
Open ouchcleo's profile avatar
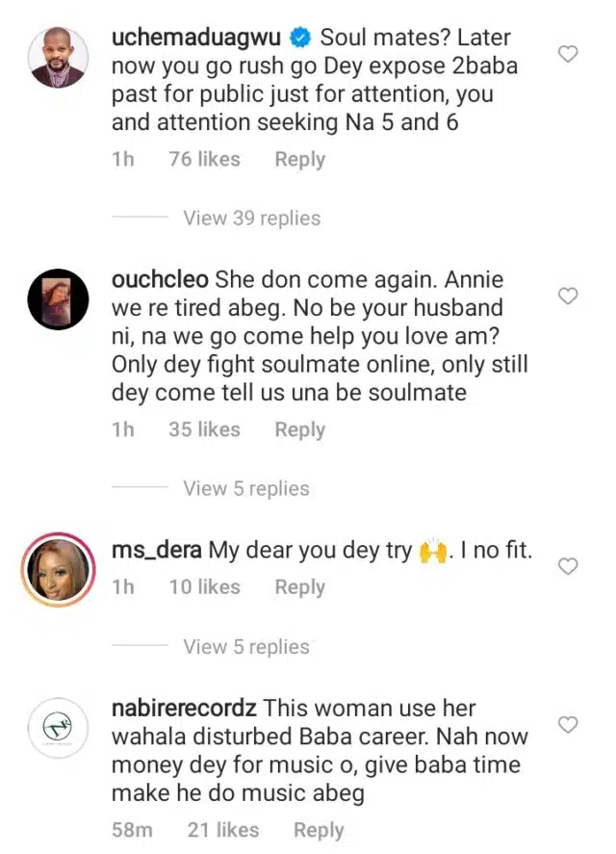click(x=55, y=298)
